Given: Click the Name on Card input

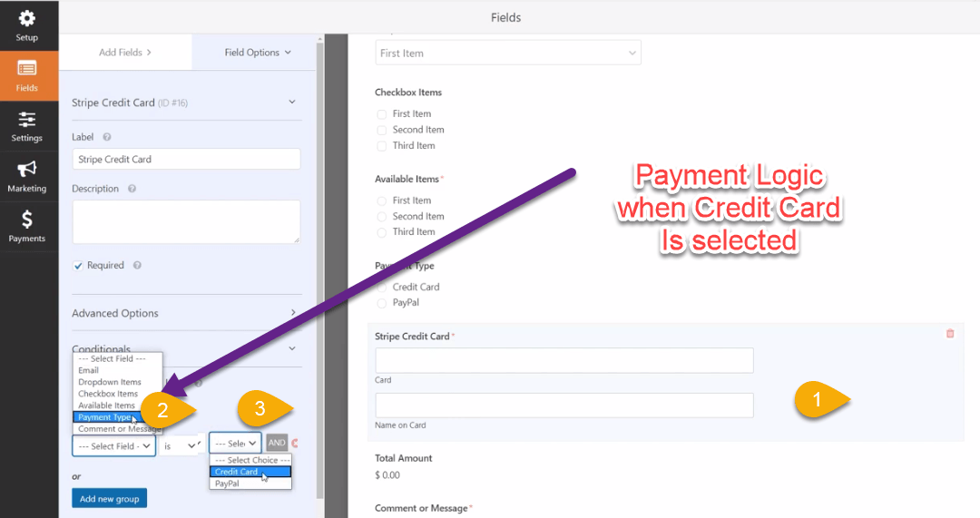Looking at the screenshot, I should point(564,406).
